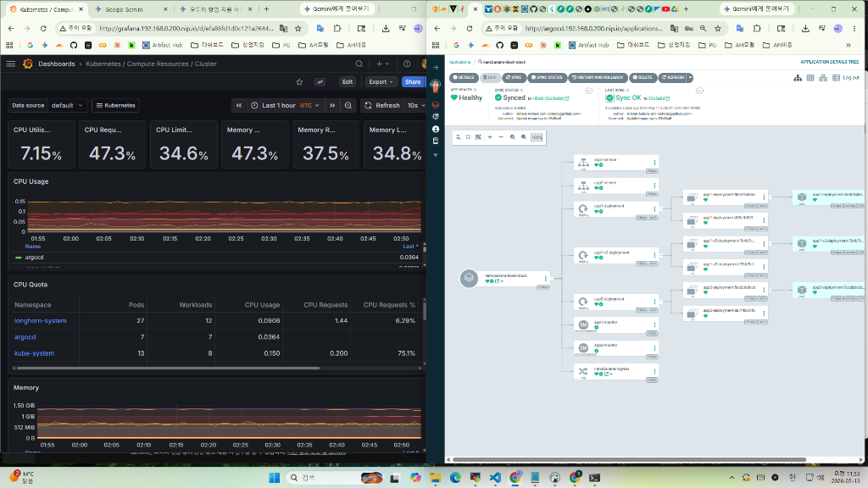Image resolution: width=868 pixels, height=488 pixels.
Task: Open kube-system namespace link
Action: point(34,353)
